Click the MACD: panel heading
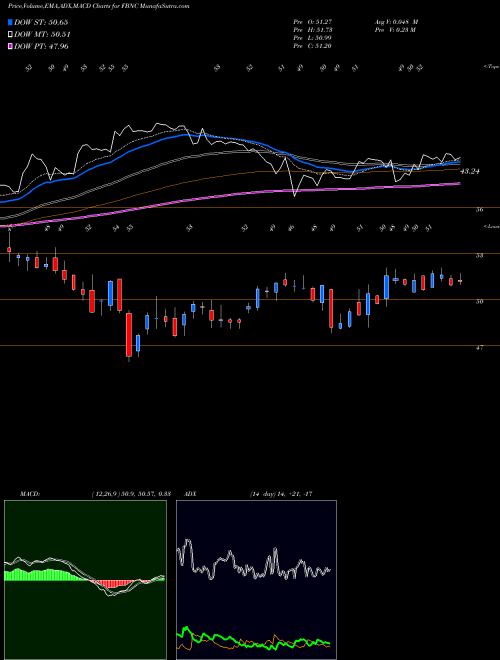This screenshot has height=660, width=500. [x=29, y=494]
